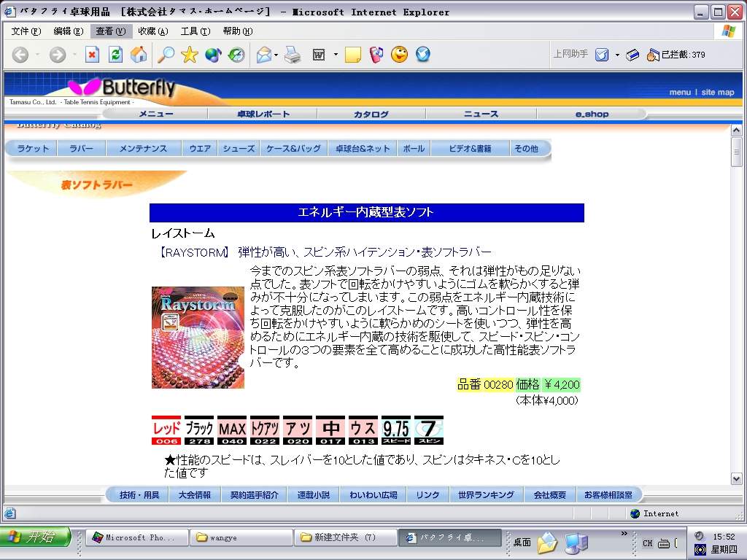
Task: Open the 开始 Start button
Action: tap(35, 537)
